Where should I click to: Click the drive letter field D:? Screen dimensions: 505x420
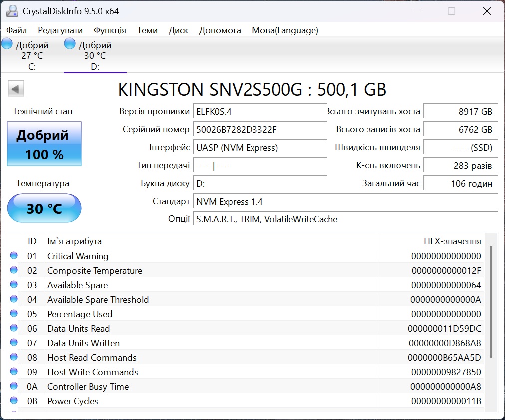point(259,184)
